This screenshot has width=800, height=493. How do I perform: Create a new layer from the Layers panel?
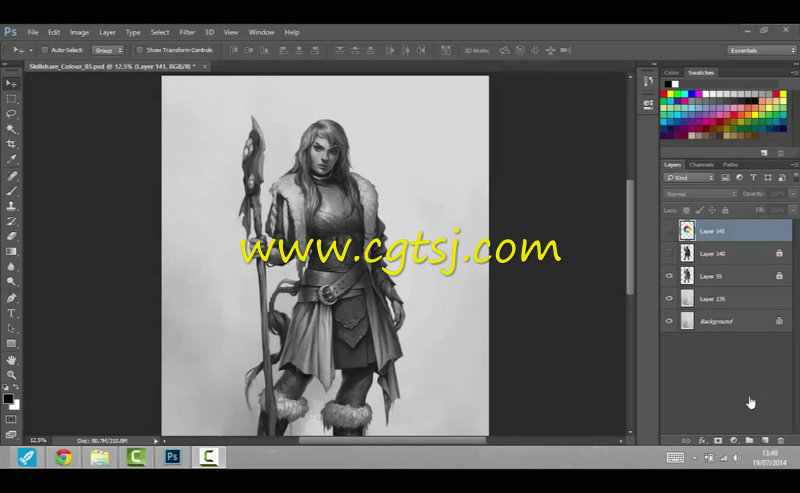click(x=765, y=440)
